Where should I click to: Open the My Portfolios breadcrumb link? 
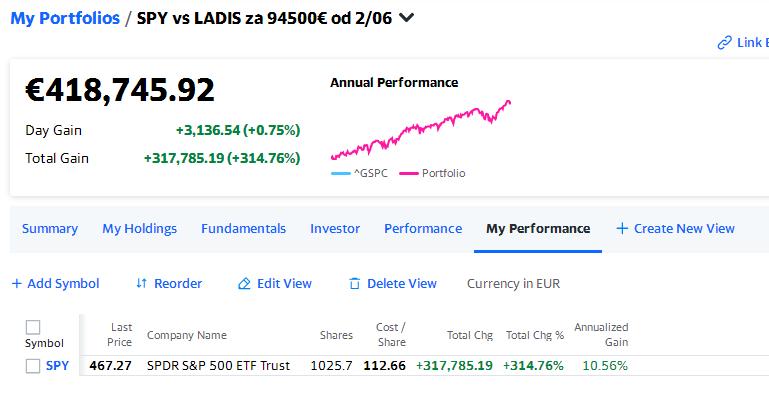[65, 18]
